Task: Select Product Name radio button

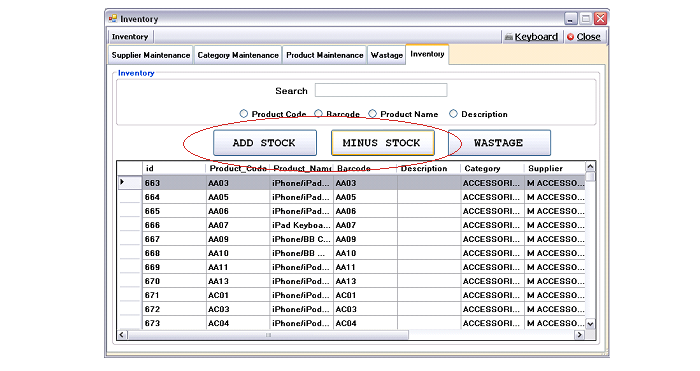Action: tap(372, 114)
